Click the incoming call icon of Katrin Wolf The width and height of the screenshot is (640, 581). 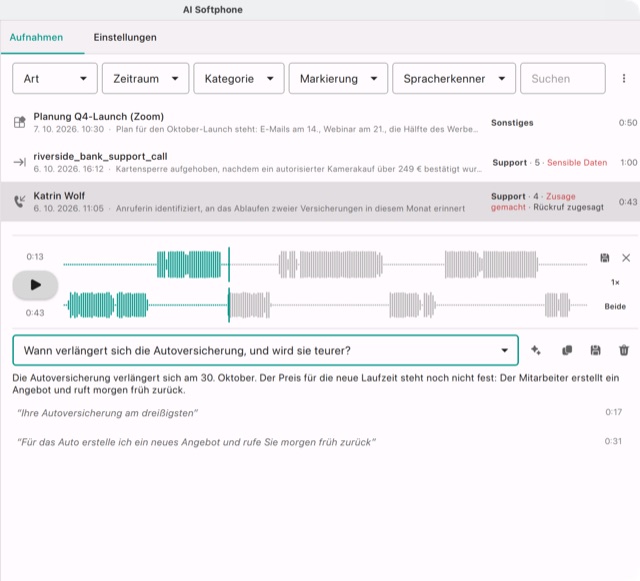pos(20,201)
